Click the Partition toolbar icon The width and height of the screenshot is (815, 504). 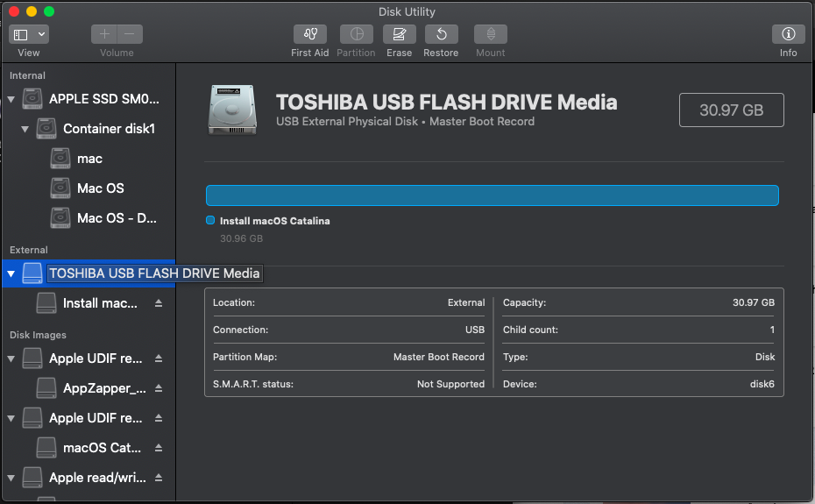pos(357,34)
